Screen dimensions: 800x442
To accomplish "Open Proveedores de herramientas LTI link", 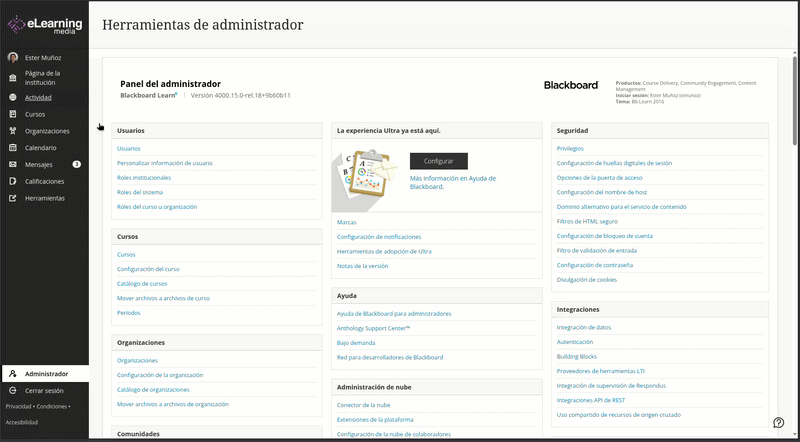I will coord(601,371).
